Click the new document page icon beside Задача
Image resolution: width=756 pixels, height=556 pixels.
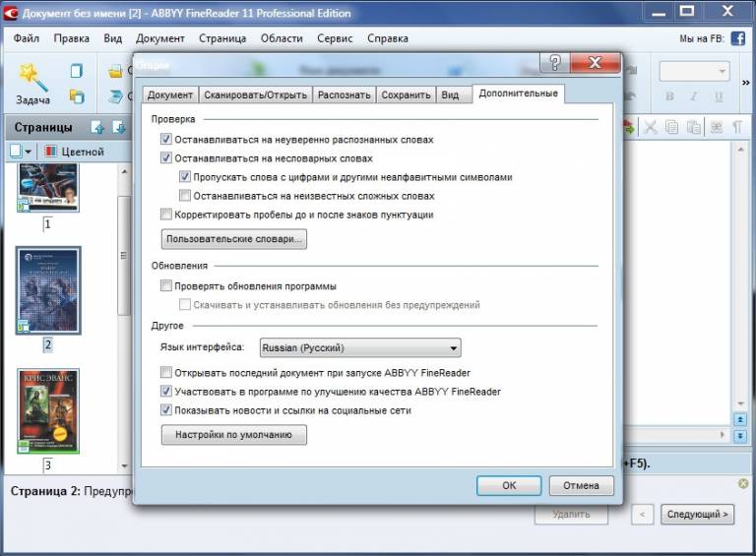(76, 71)
